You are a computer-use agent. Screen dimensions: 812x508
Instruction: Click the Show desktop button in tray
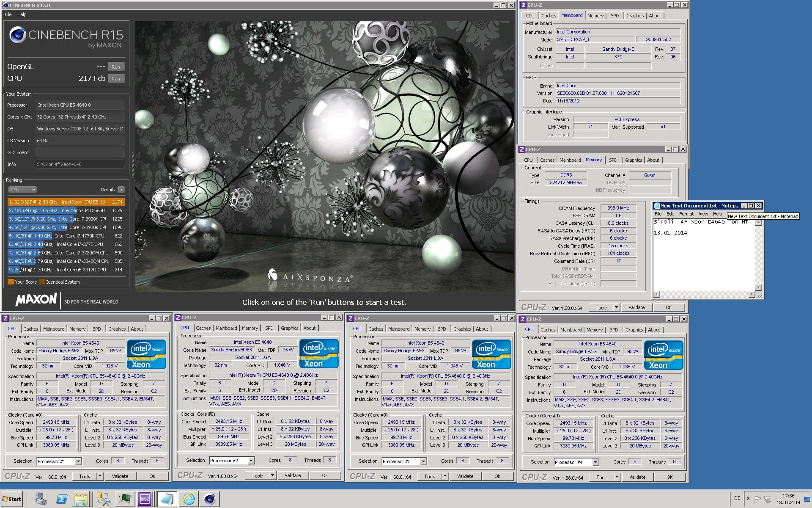[x=807, y=499]
